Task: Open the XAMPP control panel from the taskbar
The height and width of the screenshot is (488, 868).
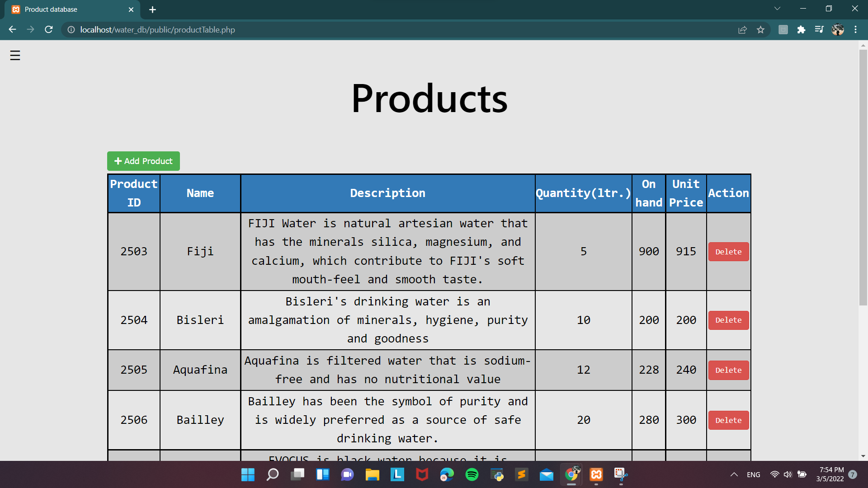Action: click(x=596, y=474)
